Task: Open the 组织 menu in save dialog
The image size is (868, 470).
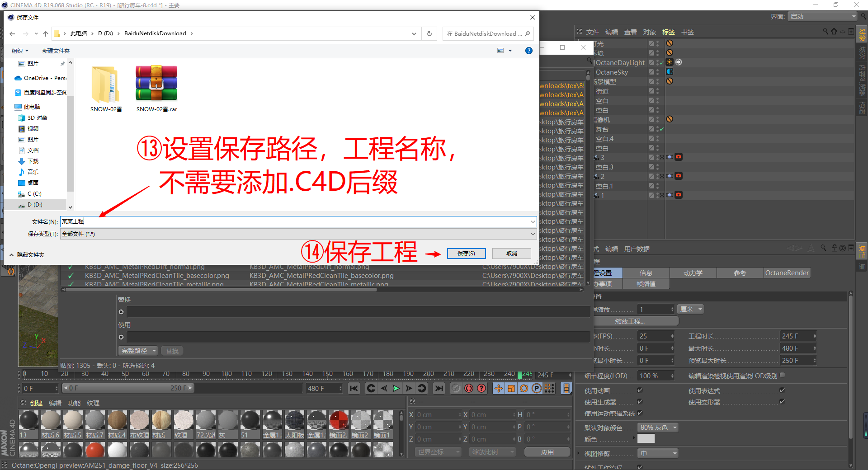Action: pyautogui.click(x=20, y=51)
